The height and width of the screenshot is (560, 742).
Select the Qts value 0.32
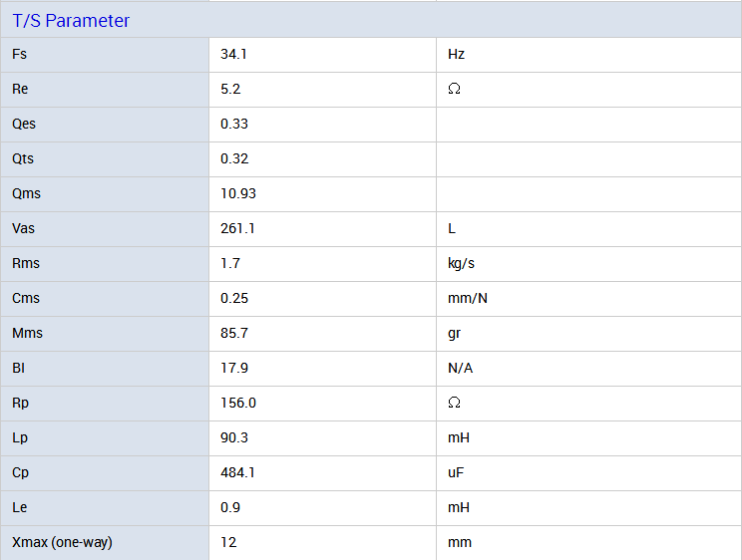(234, 158)
